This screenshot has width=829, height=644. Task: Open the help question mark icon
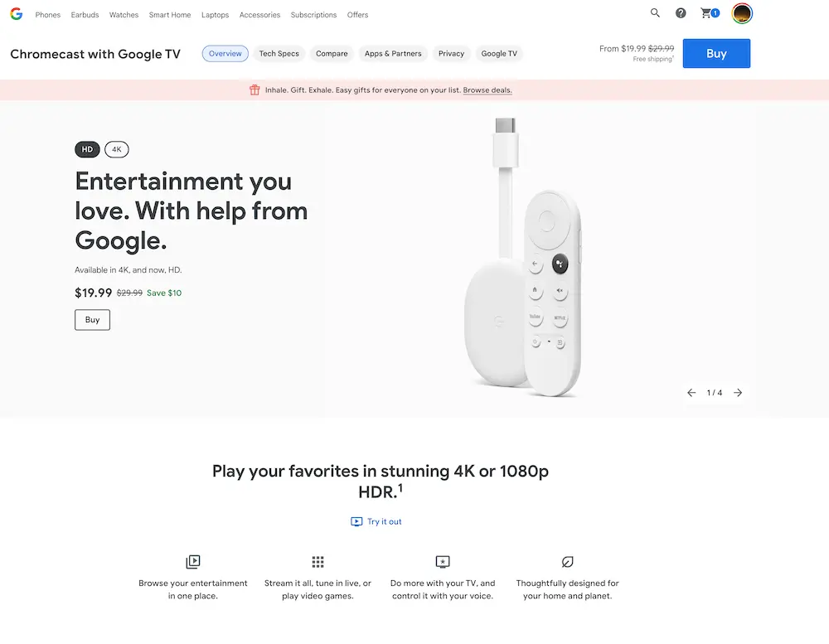click(x=681, y=13)
